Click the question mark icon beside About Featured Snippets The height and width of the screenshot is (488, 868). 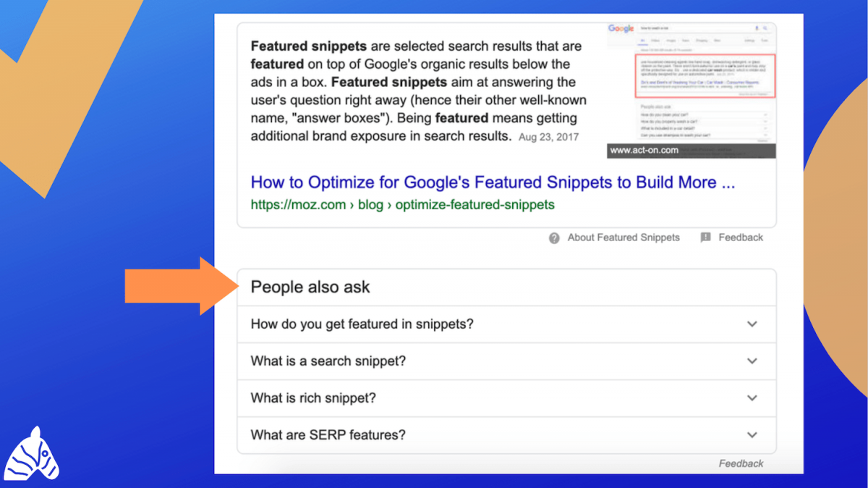tap(554, 237)
